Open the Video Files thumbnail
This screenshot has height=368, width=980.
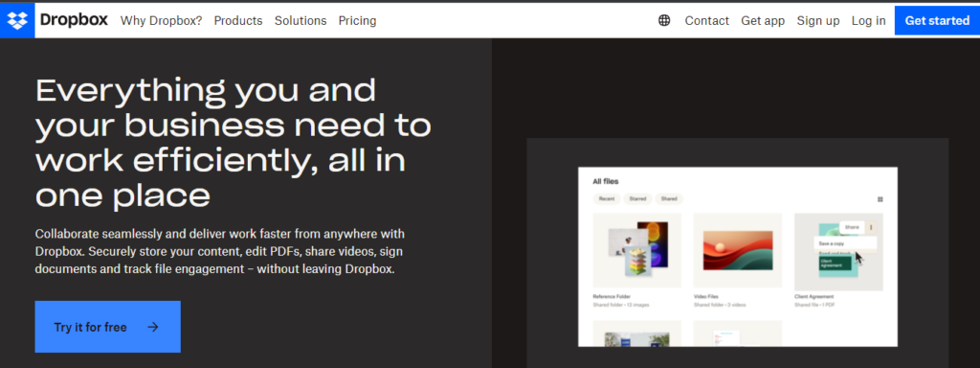(738, 250)
